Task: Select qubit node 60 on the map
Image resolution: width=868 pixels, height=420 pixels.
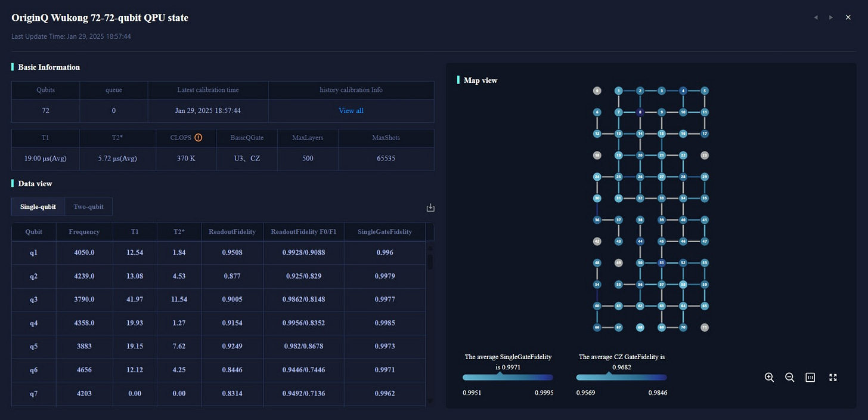Action: [x=597, y=306]
